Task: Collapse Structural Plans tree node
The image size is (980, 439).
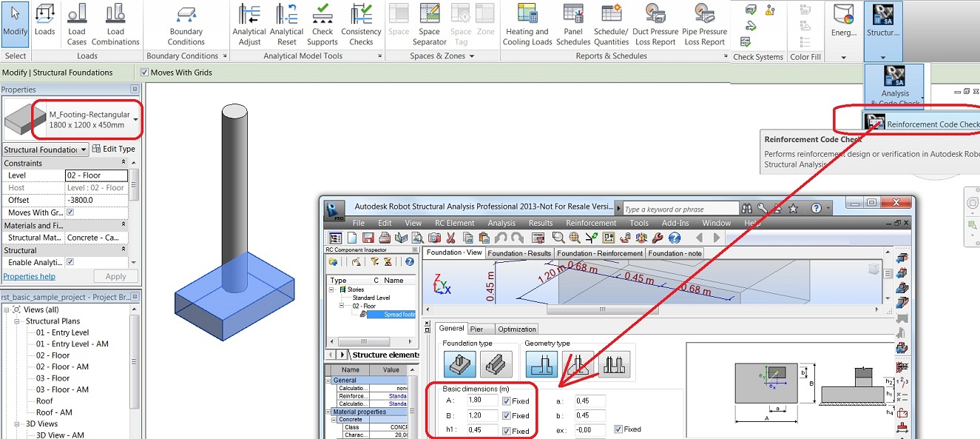Action: [18, 321]
